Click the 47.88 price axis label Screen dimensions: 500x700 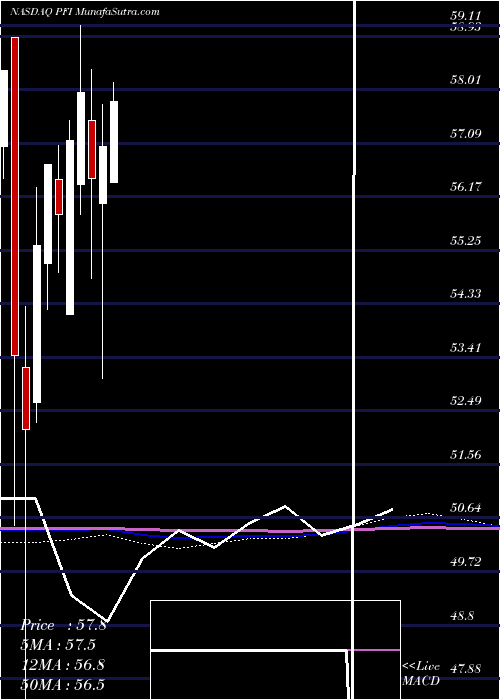click(465, 668)
